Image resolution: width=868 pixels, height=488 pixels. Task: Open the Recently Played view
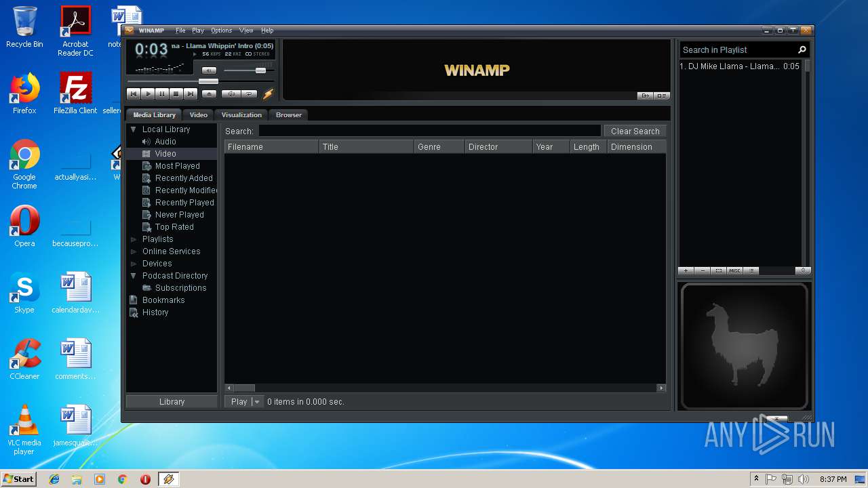(x=184, y=203)
